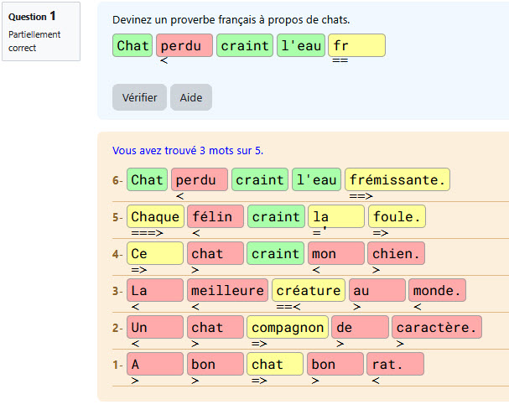Screen dimensions: 509x420
Task: Click the green 'Chat' answer field
Action: (132, 45)
